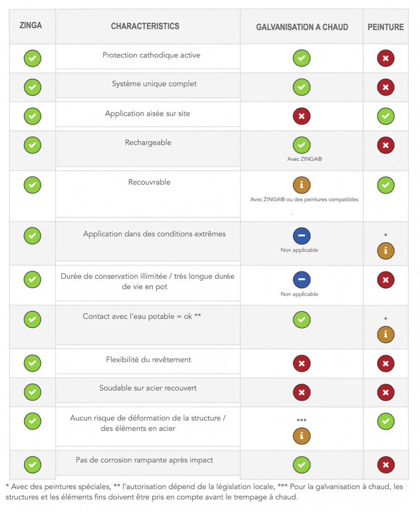Click the CHARACTERISTICS column header
420x512 pixels.
[x=145, y=26]
